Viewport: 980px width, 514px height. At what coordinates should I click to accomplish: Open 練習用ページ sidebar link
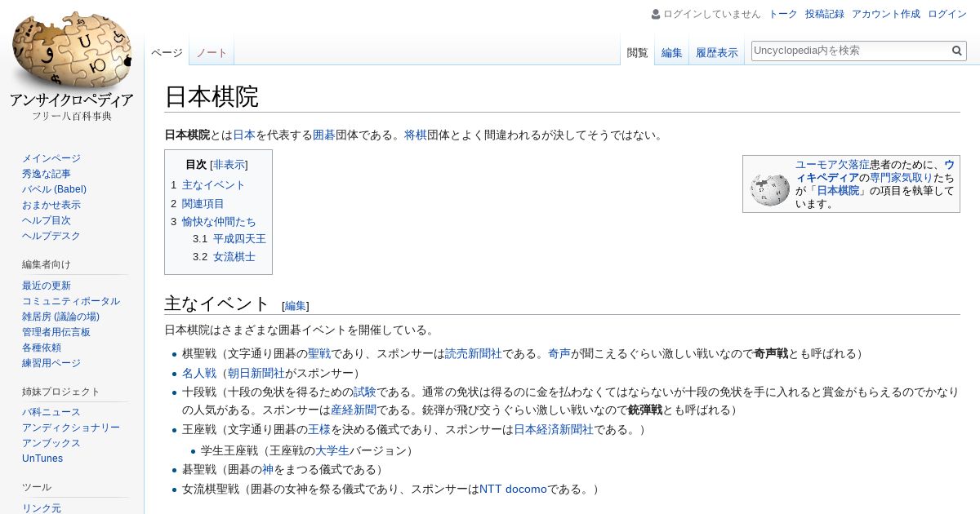(51, 363)
